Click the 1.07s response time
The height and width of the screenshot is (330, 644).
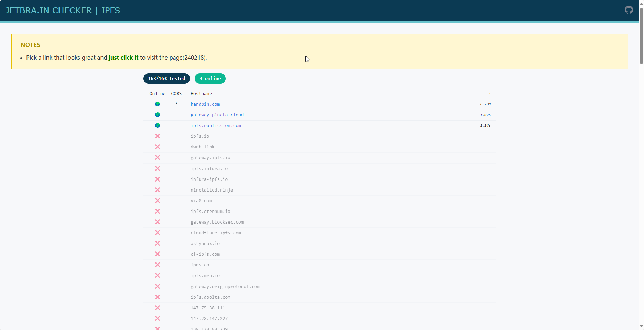click(485, 115)
